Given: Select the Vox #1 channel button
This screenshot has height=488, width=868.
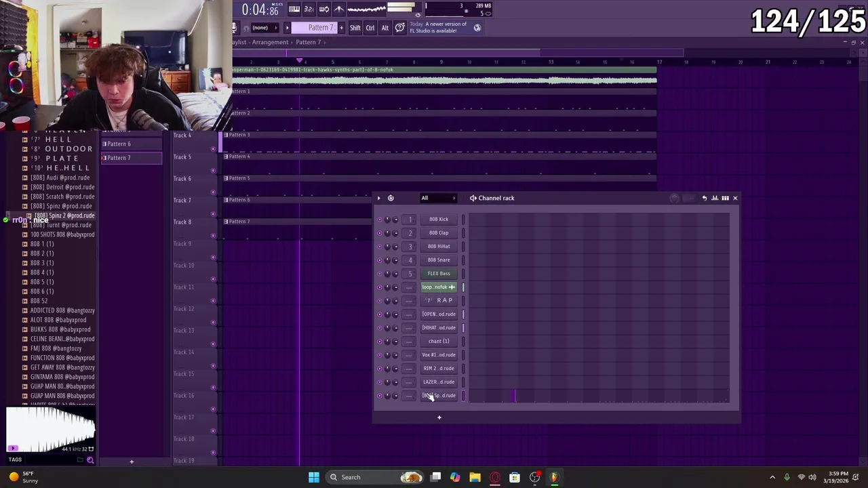Looking at the screenshot, I should pos(439,355).
